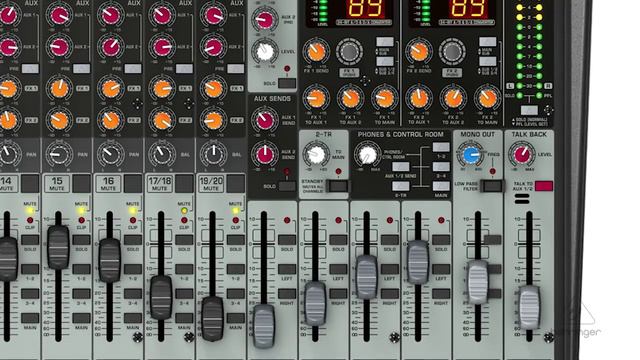This screenshot has height=360, width=640.
Task: Click the 2-TR TO MAIN knob
Action: [316, 155]
